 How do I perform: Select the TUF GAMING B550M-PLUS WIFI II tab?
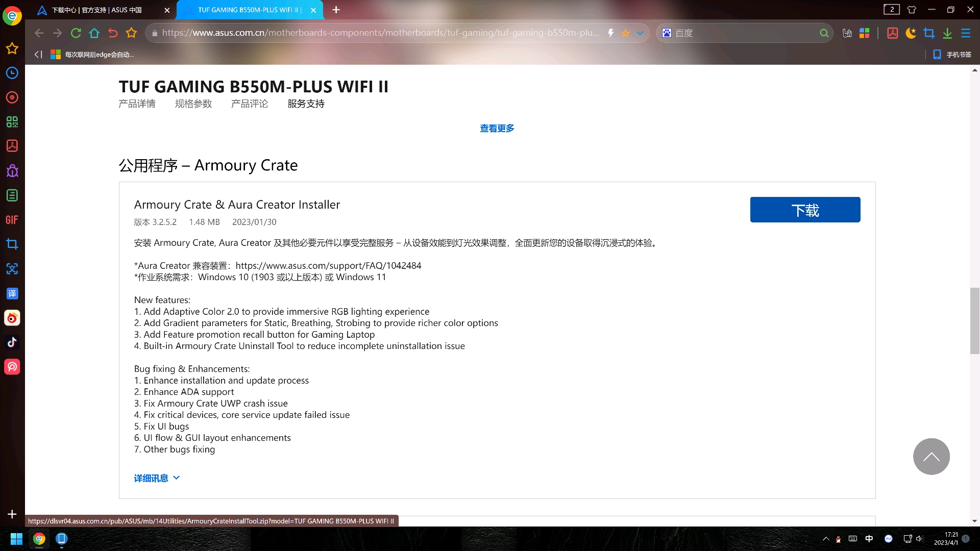(250, 10)
